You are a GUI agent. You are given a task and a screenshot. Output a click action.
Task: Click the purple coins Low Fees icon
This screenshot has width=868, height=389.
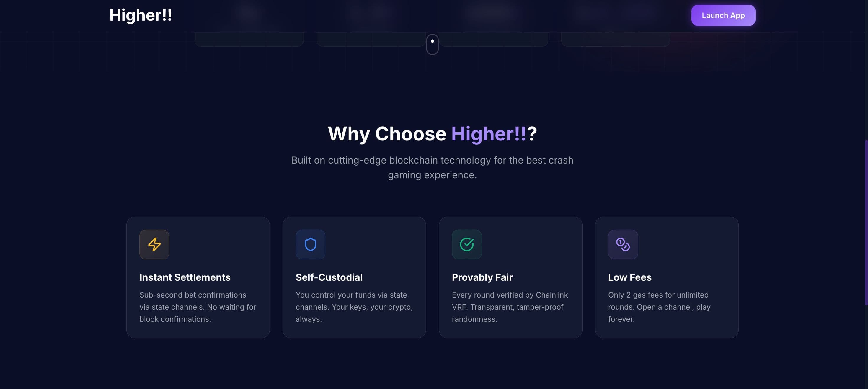pos(623,244)
